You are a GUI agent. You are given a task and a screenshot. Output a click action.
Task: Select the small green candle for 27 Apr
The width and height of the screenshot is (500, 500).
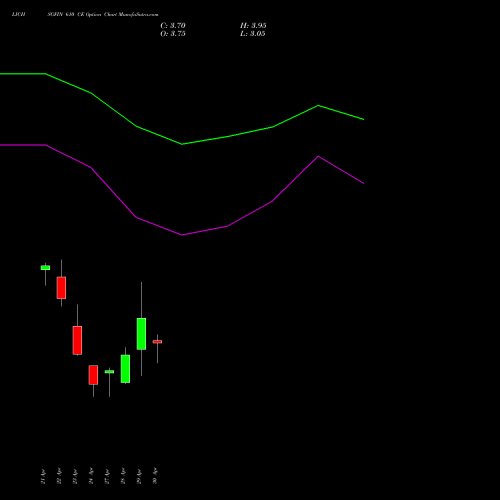[x=109, y=372]
